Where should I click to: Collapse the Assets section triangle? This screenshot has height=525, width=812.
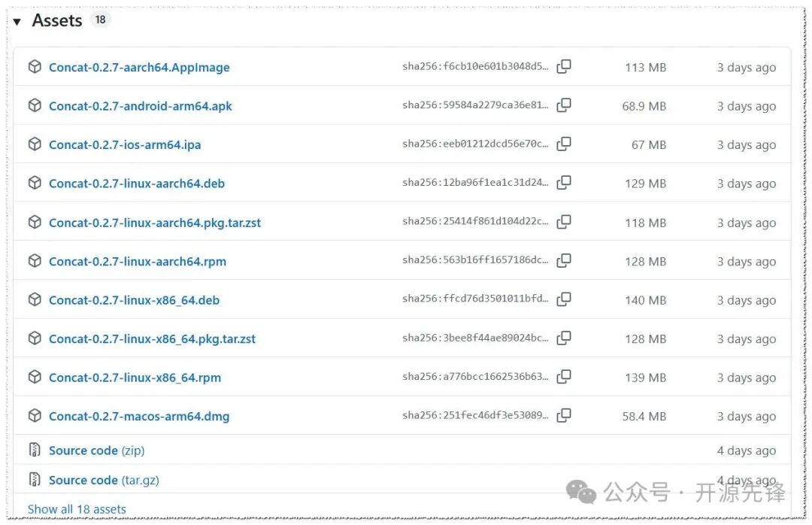click(x=17, y=22)
